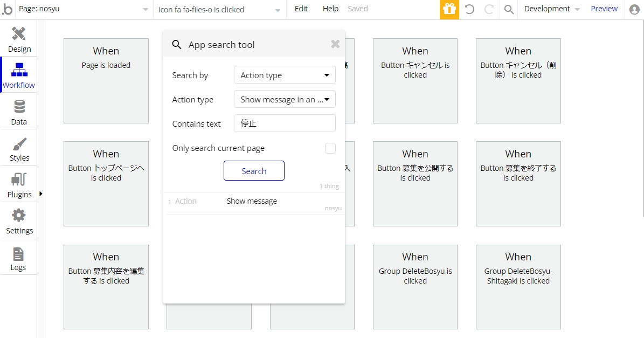This screenshot has width=644, height=338.
Task: Click the undo arrow icon
Action: coord(469,10)
